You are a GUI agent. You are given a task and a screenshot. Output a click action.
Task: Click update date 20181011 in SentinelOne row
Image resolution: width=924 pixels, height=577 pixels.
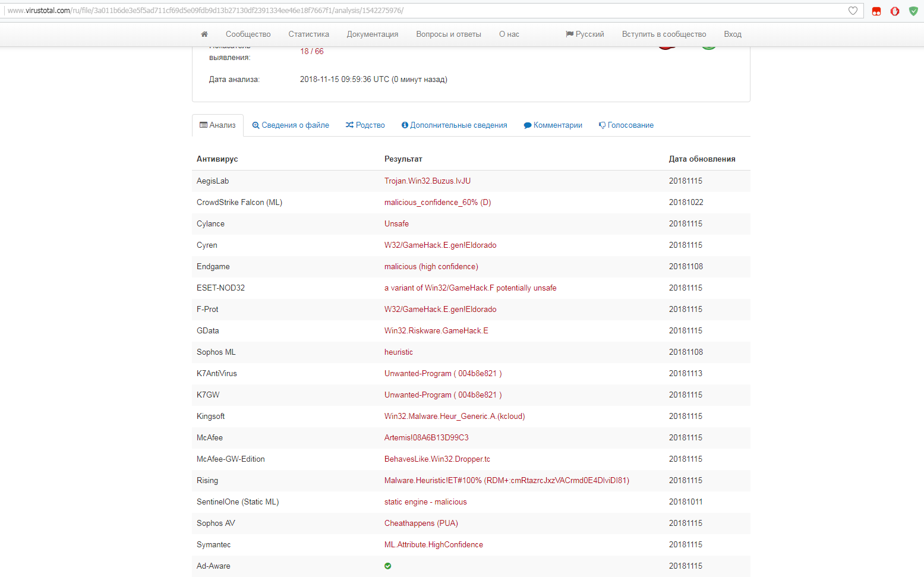(x=686, y=502)
